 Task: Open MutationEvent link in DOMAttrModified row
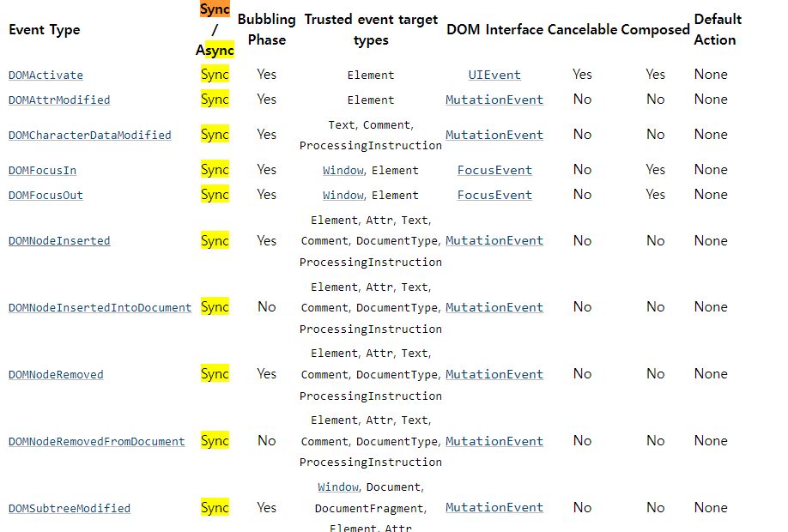tap(494, 100)
